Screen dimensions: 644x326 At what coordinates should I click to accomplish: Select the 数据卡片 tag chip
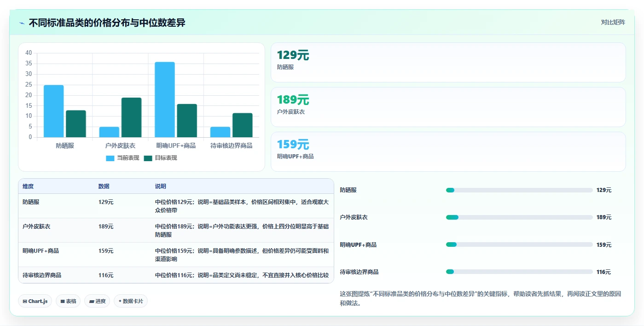click(131, 301)
